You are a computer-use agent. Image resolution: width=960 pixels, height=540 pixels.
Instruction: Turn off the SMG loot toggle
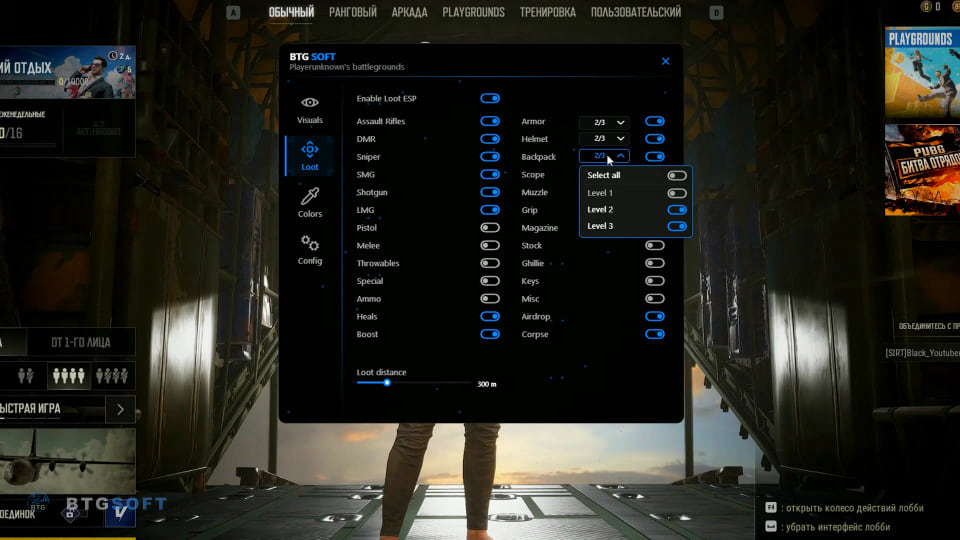tap(490, 174)
